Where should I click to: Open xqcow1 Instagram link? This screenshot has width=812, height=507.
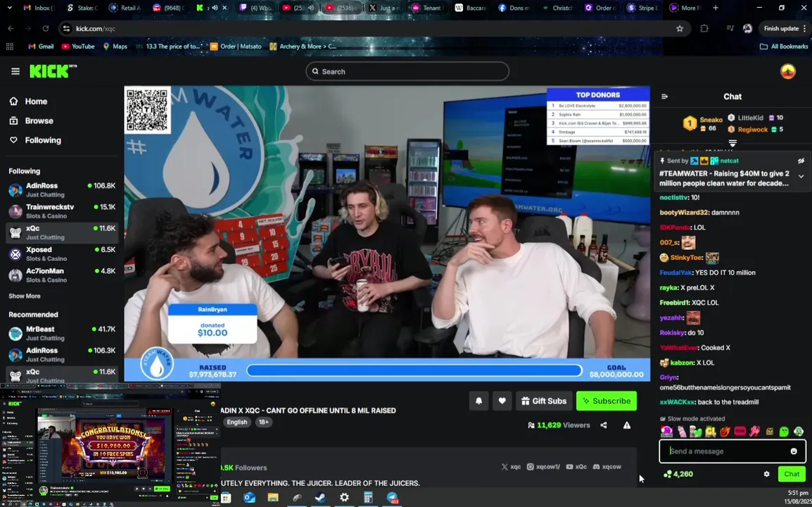point(544,467)
